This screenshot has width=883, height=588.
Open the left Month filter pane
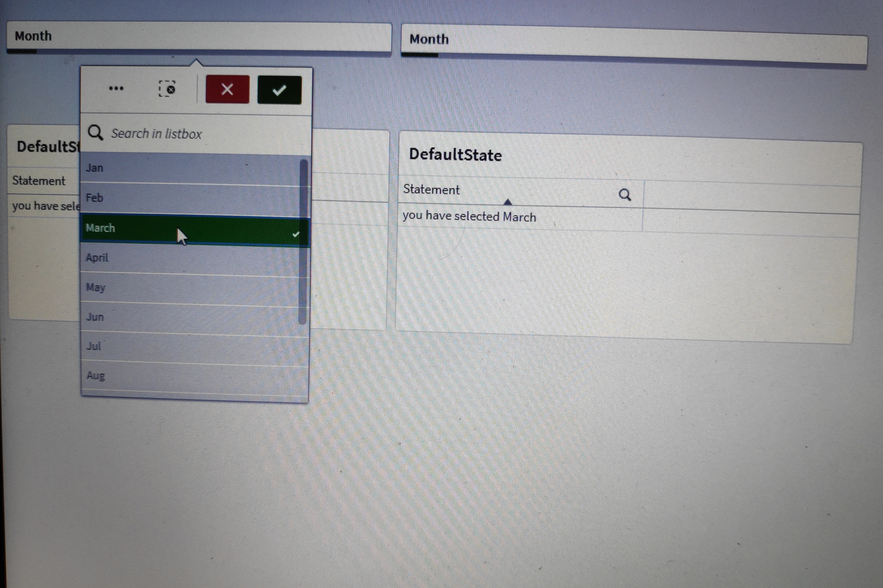199,36
